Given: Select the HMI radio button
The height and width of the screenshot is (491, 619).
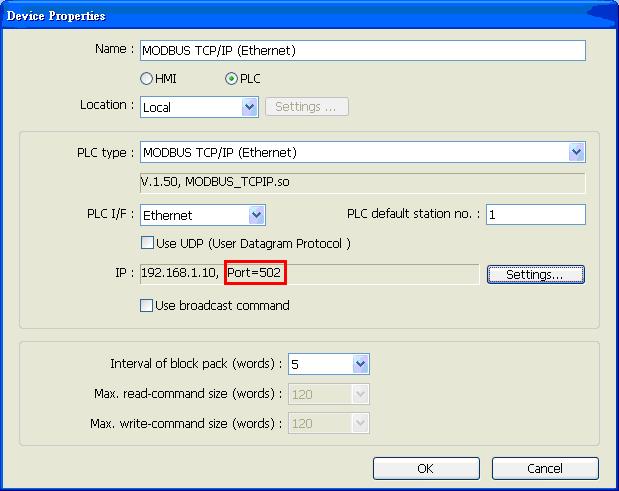Looking at the screenshot, I should pos(146,79).
